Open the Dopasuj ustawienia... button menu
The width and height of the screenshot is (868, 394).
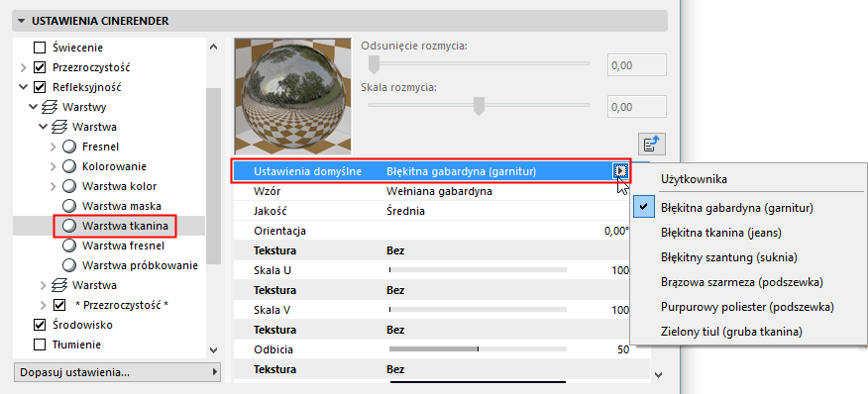[x=117, y=372]
